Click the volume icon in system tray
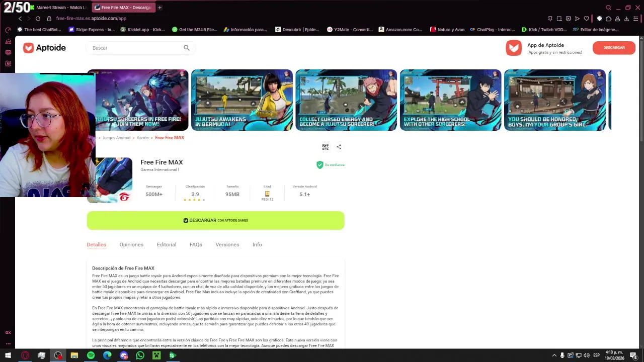 click(x=587, y=355)
